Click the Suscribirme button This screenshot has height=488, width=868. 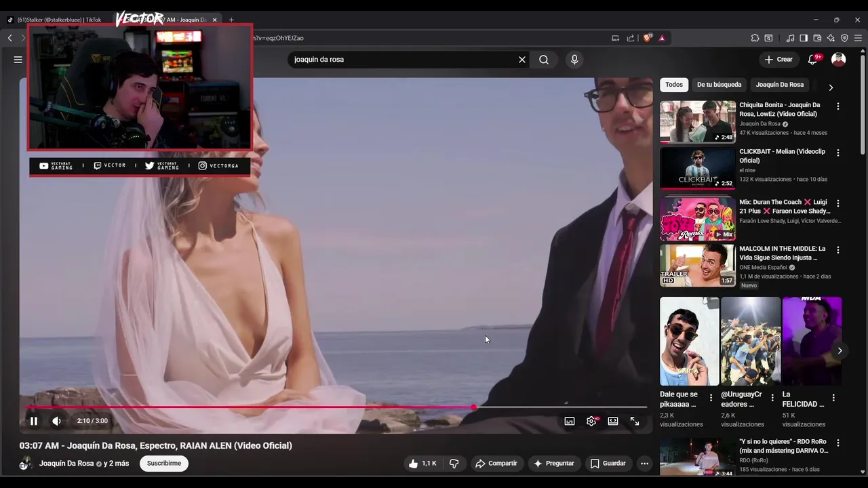click(x=164, y=464)
